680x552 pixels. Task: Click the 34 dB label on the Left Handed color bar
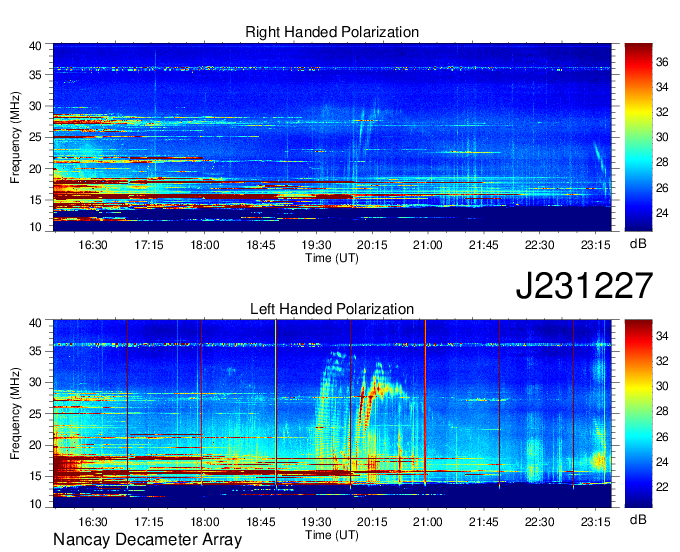point(662,336)
